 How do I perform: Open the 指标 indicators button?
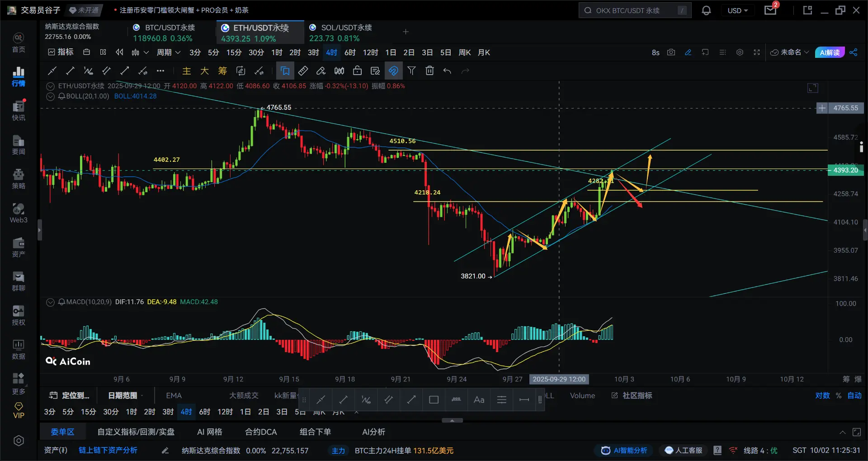tap(61, 52)
